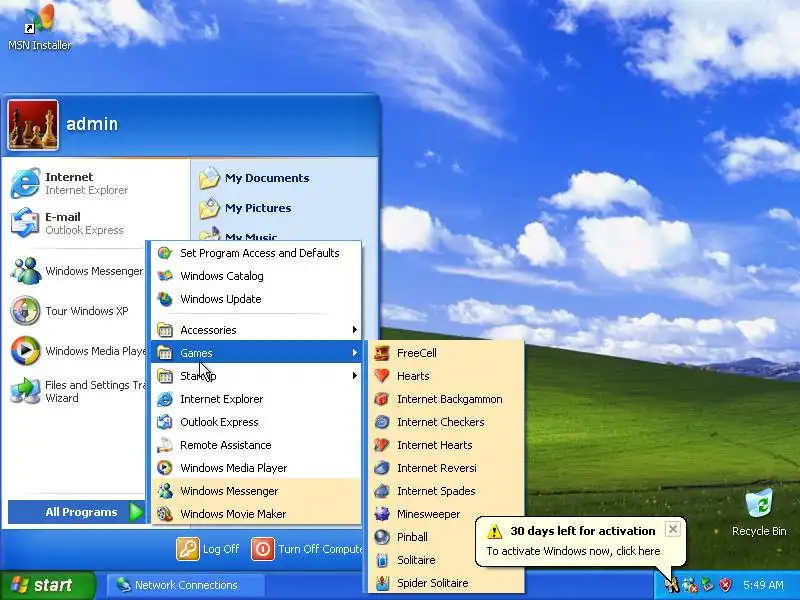Open Windows Catalog from programs menu

click(256, 276)
